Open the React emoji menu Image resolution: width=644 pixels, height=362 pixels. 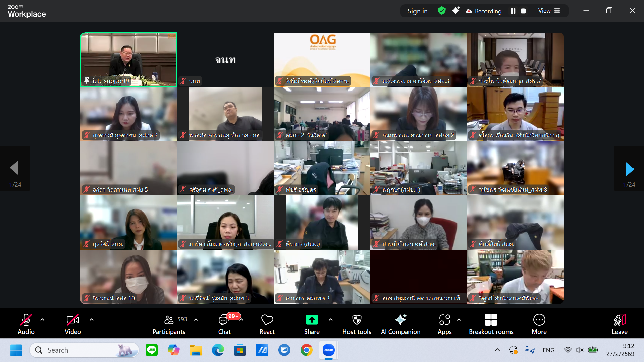tap(267, 324)
